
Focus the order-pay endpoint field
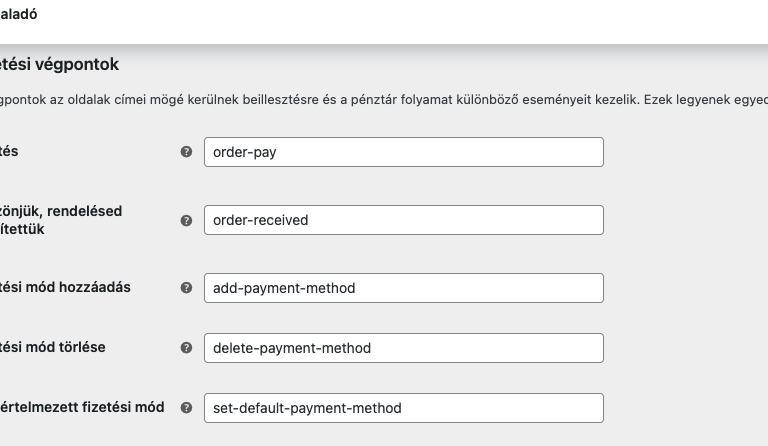404,152
